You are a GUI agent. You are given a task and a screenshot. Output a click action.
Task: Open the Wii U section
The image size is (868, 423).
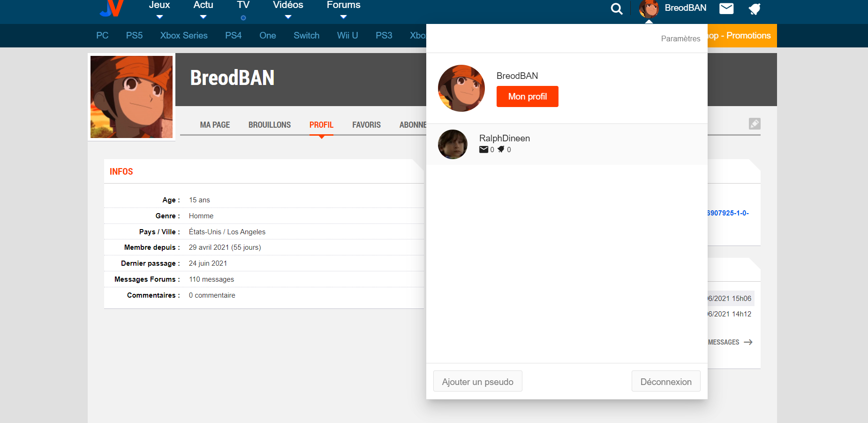click(x=347, y=36)
